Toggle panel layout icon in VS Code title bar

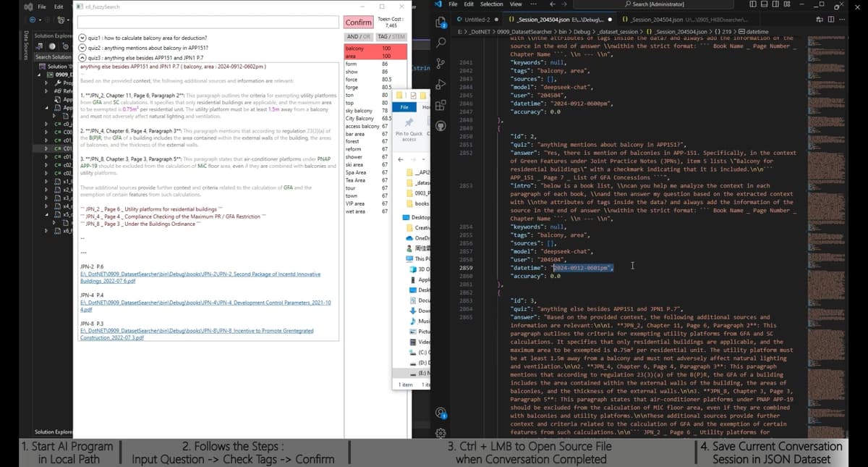(x=765, y=4)
